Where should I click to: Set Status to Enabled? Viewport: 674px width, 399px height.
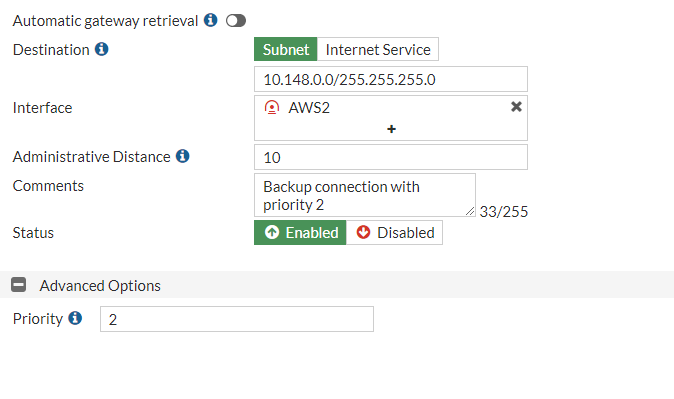coord(300,233)
